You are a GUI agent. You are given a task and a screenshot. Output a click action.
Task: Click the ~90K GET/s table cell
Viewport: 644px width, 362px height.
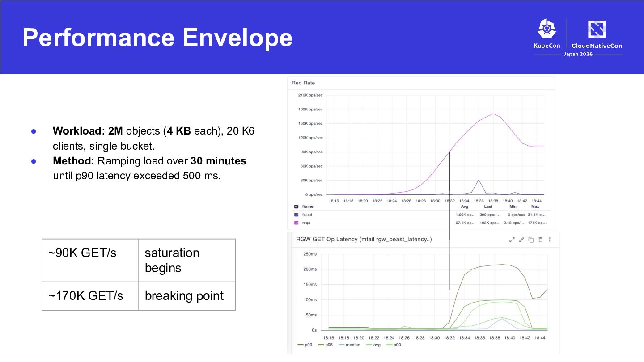pyautogui.click(x=90, y=261)
